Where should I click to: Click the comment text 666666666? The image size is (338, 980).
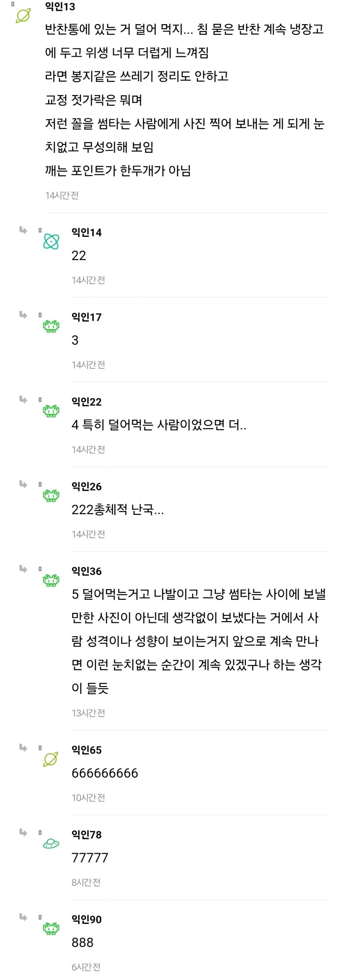click(x=105, y=773)
